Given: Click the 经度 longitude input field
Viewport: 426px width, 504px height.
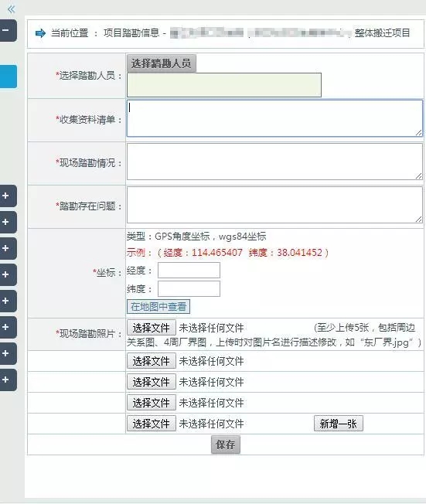Looking at the screenshot, I should coord(189,271).
